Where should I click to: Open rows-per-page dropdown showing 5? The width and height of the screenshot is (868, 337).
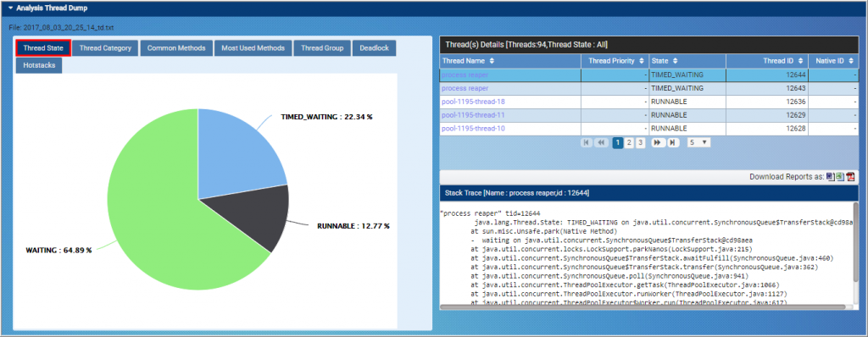(698, 143)
